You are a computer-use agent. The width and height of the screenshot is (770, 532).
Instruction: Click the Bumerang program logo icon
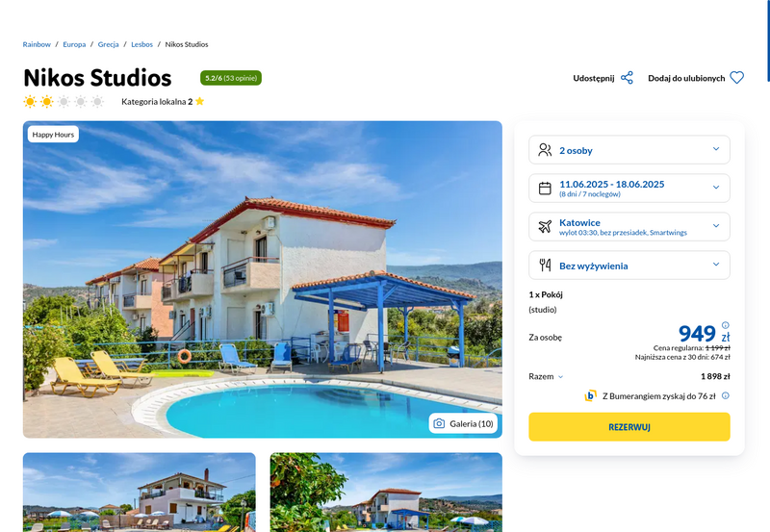click(590, 395)
